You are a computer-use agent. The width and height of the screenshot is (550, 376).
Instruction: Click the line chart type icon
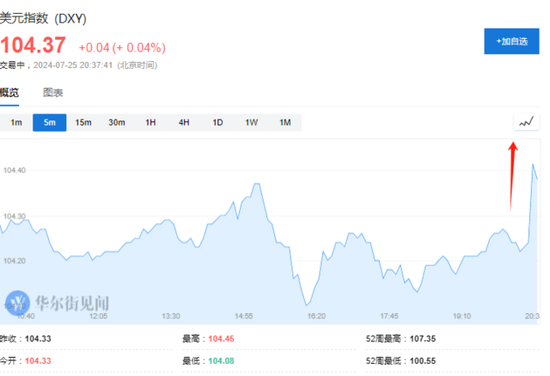(526, 122)
